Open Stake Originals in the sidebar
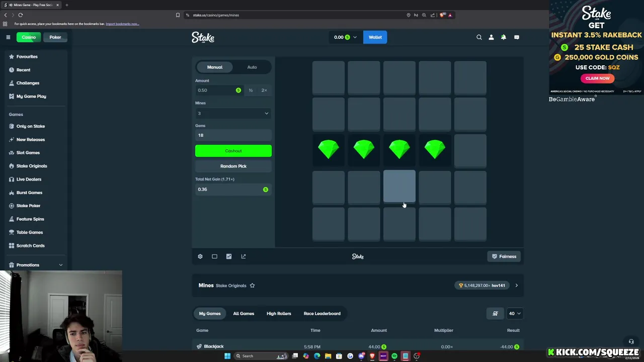This screenshot has width=644, height=362. [32, 166]
